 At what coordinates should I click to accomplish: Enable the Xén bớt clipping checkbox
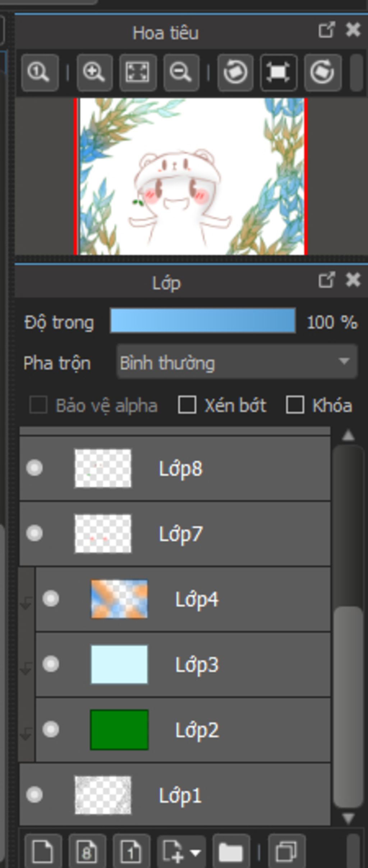tap(187, 405)
